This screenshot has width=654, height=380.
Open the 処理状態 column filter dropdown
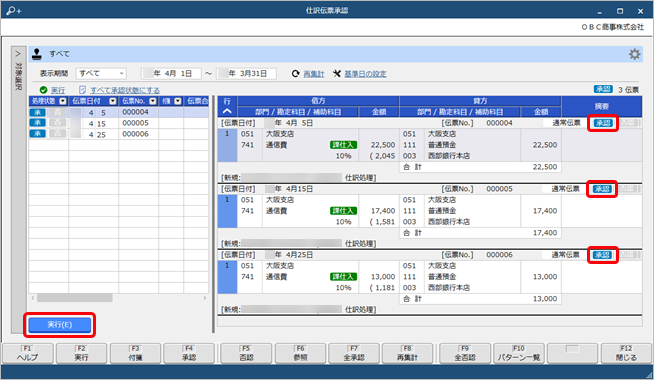point(63,101)
